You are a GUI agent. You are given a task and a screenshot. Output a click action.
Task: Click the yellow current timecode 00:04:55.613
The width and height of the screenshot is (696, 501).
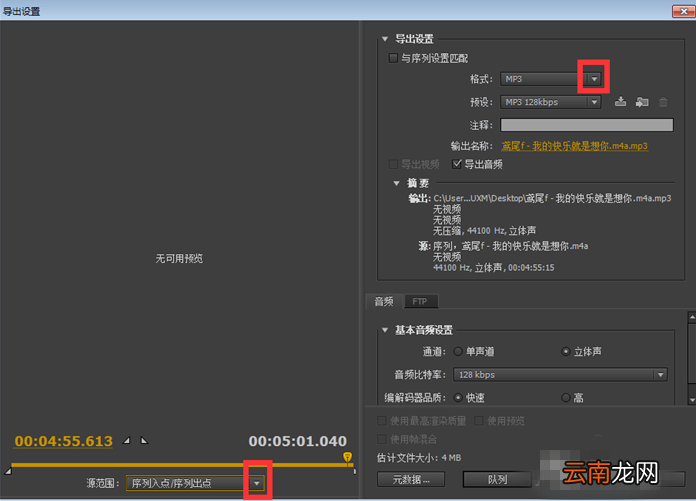[63, 441]
